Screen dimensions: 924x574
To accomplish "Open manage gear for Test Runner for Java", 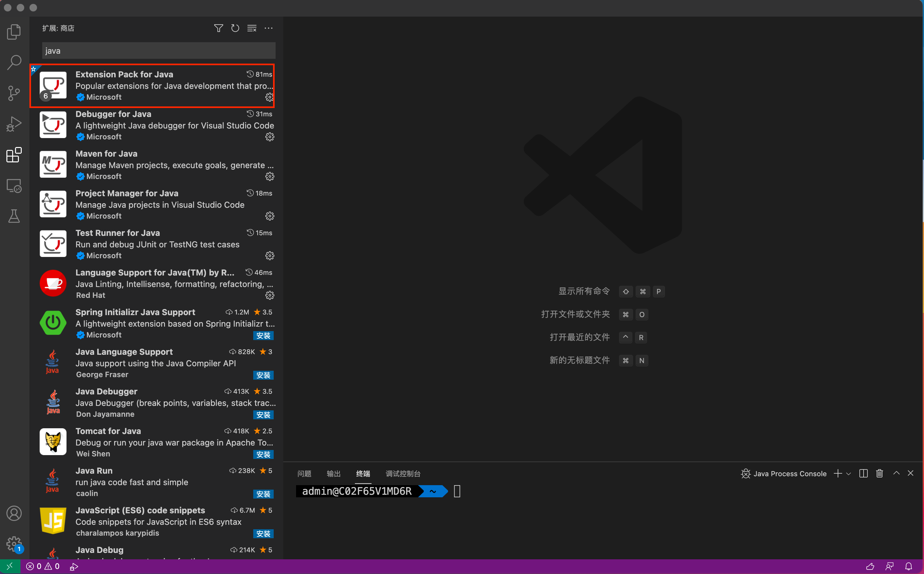I will [x=270, y=256].
